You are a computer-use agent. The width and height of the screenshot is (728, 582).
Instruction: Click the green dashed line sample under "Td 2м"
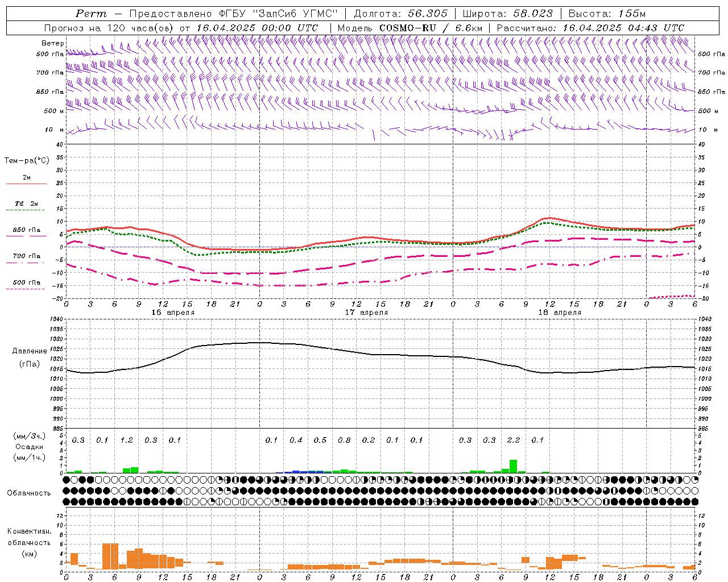click(25, 210)
